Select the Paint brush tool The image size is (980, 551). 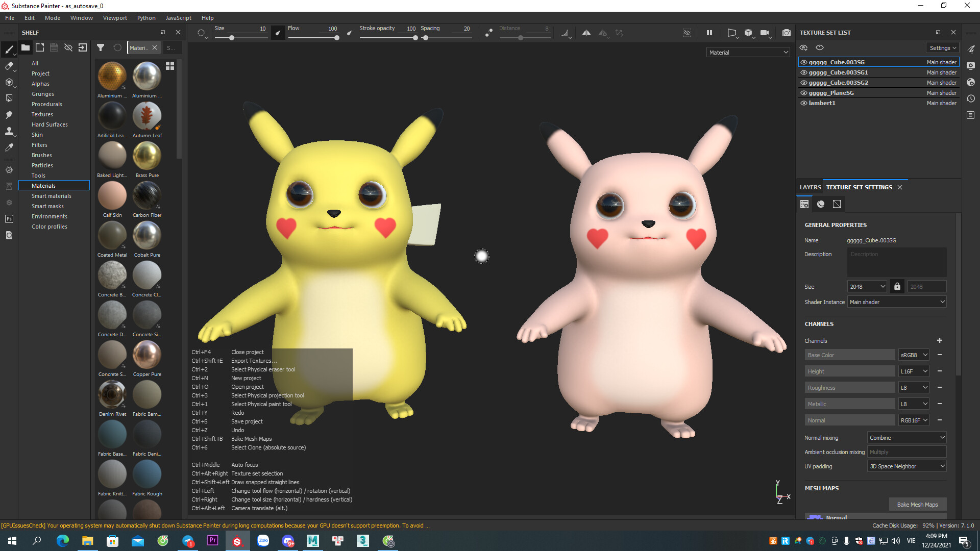(9, 49)
